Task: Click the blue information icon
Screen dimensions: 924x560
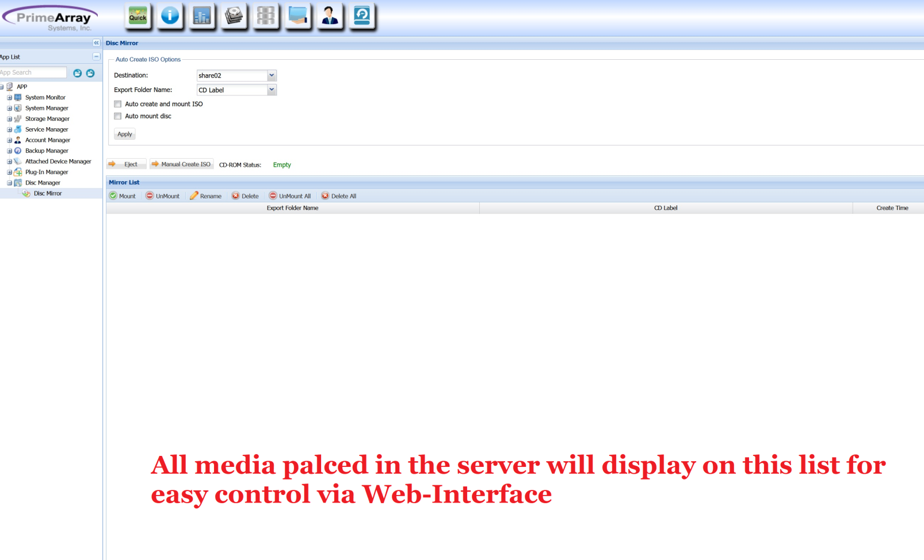Action: click(170, 16)
